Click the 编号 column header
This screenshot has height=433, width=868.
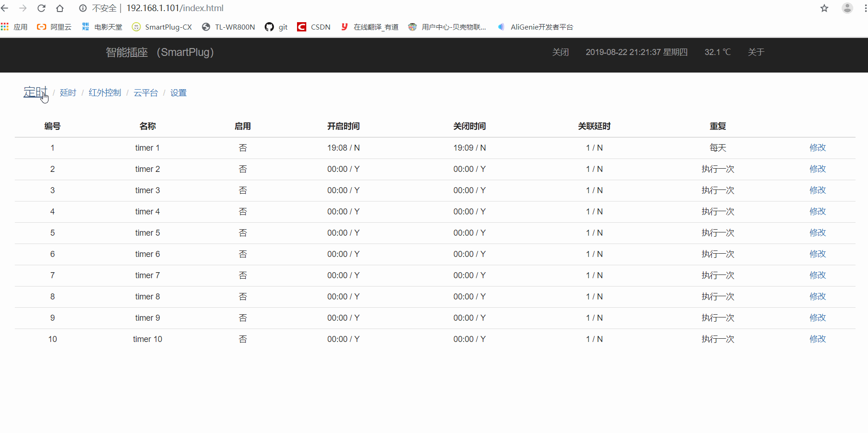[53, 126]
